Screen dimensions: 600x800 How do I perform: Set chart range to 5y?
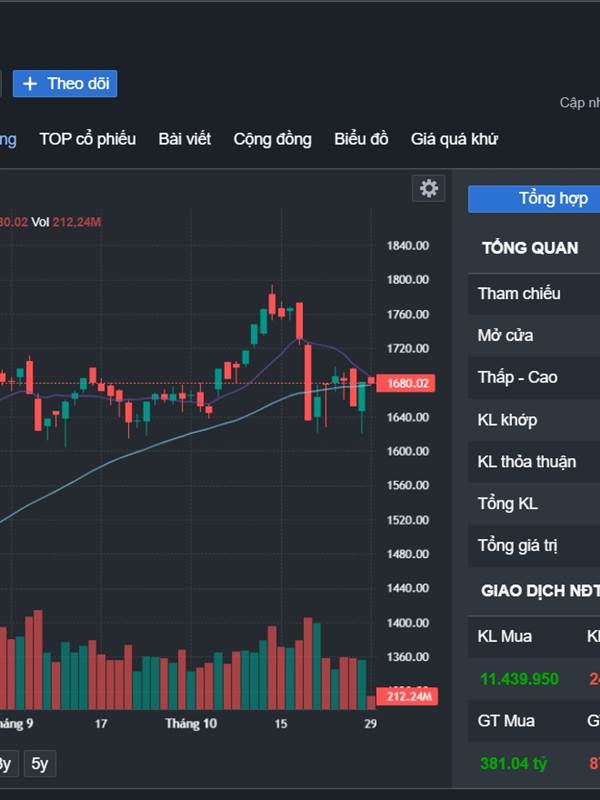pyautogui.click(x=39, y=764)
